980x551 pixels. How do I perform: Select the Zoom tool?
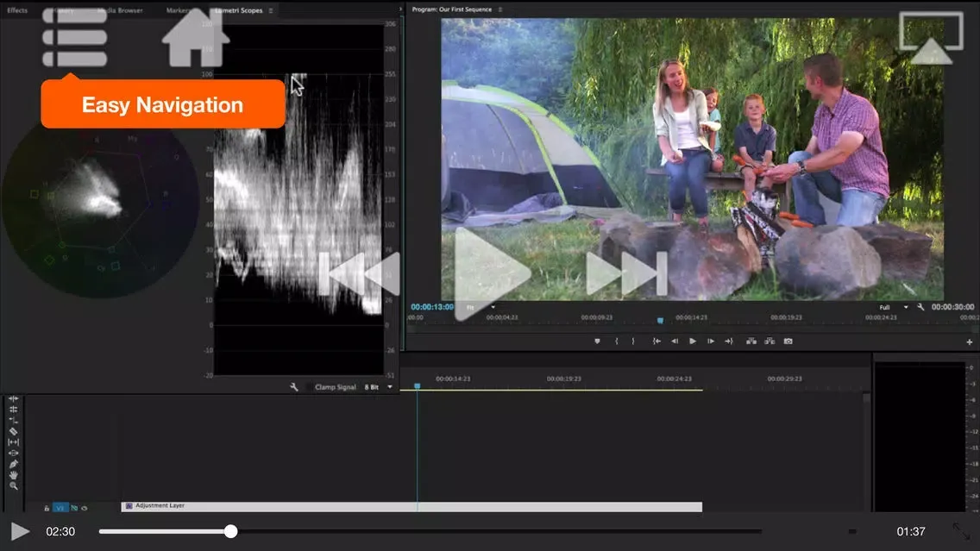click(13, 485)
